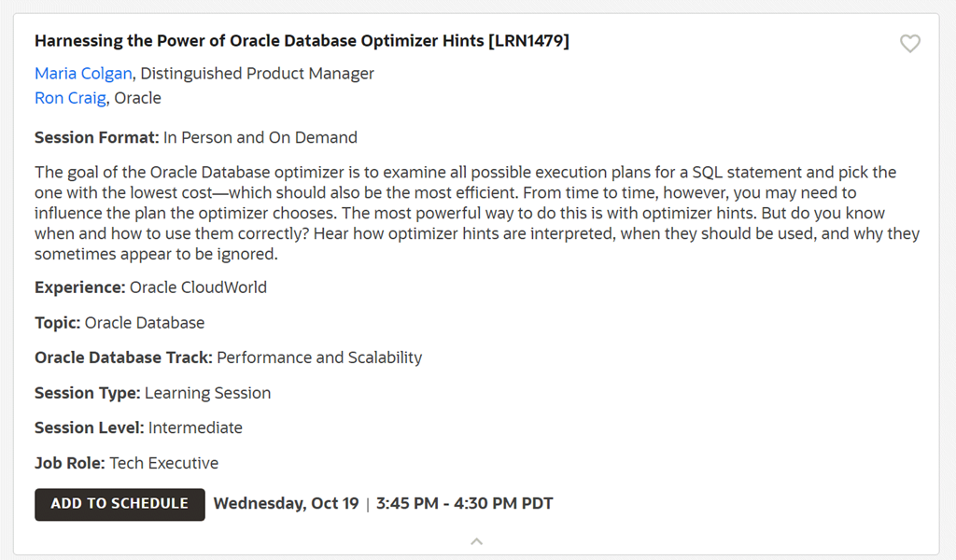
Task: Open Maria Colgan's speaker profile
Action: point(83,74)
